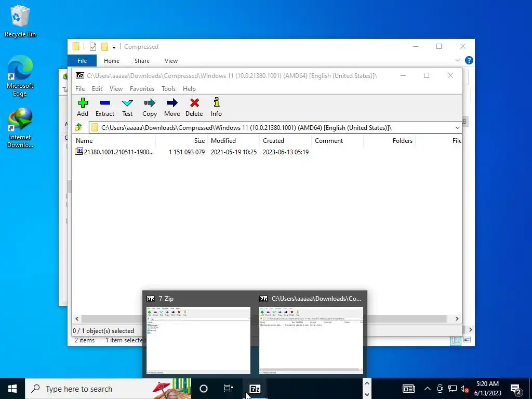Expand the 7-Zip address path dropdown

[457, 128]
